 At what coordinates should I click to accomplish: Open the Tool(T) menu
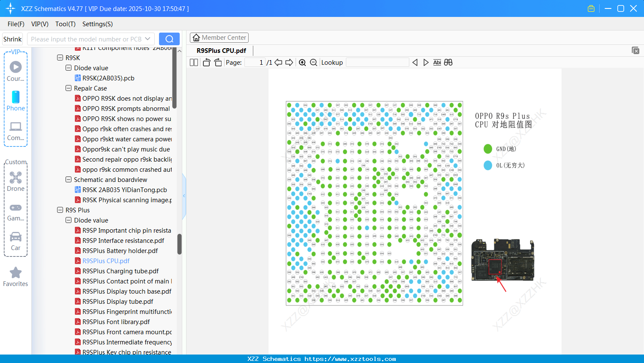click(66, 24)
